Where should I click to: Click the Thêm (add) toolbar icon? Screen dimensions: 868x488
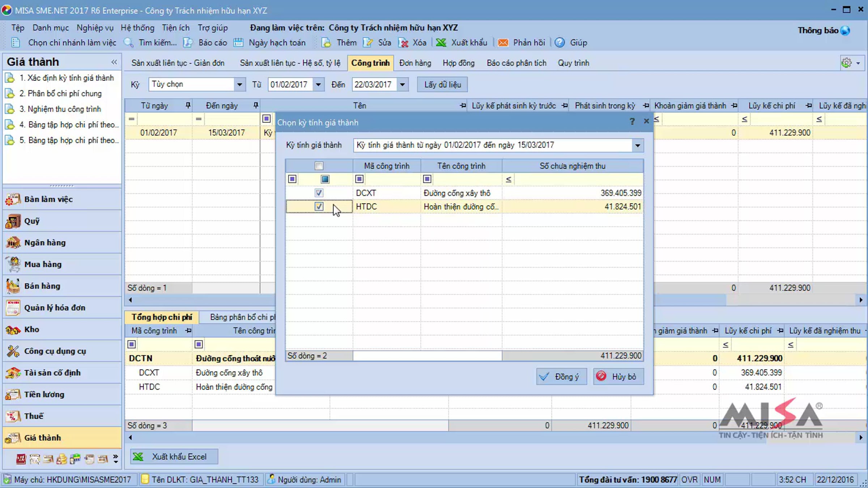click(x=326, y=43)
